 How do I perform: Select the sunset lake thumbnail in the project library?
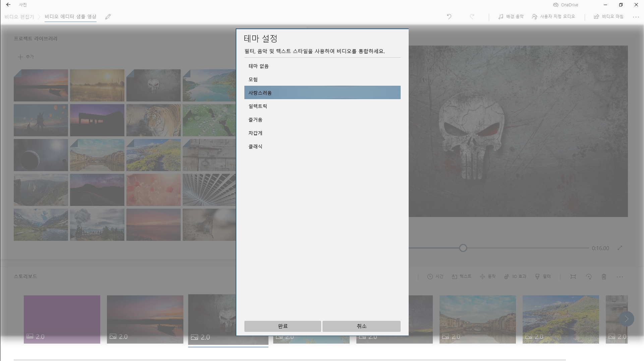click(x=41, y=85)
